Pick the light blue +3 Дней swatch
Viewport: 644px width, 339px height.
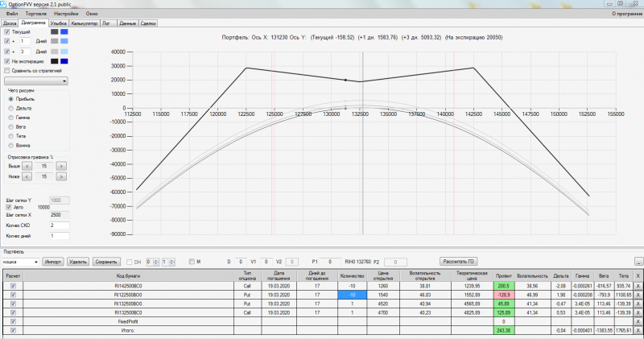tap(64, 52)
